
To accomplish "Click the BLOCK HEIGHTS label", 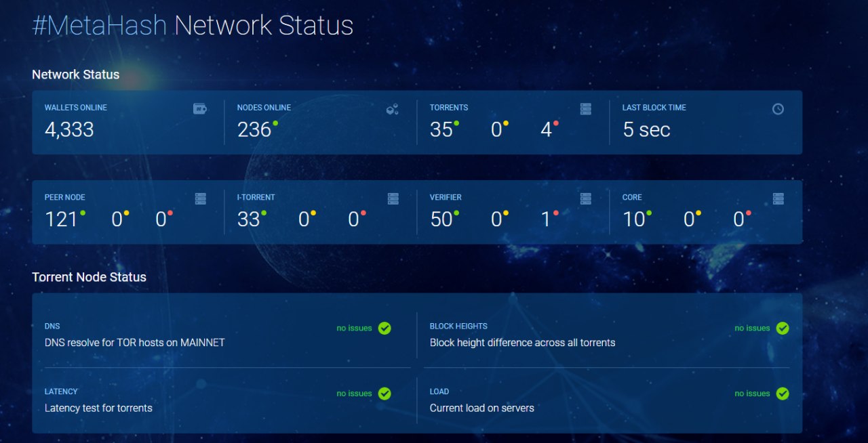I will click(x=458, y=326).
